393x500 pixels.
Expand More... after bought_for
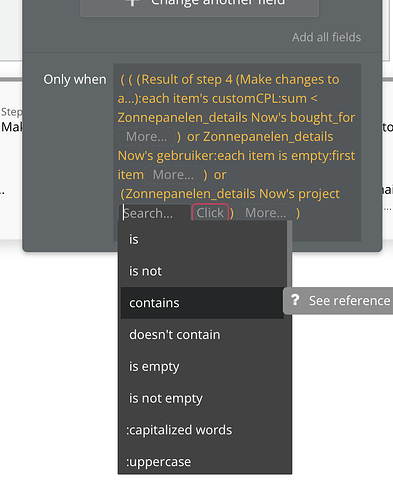147,136
